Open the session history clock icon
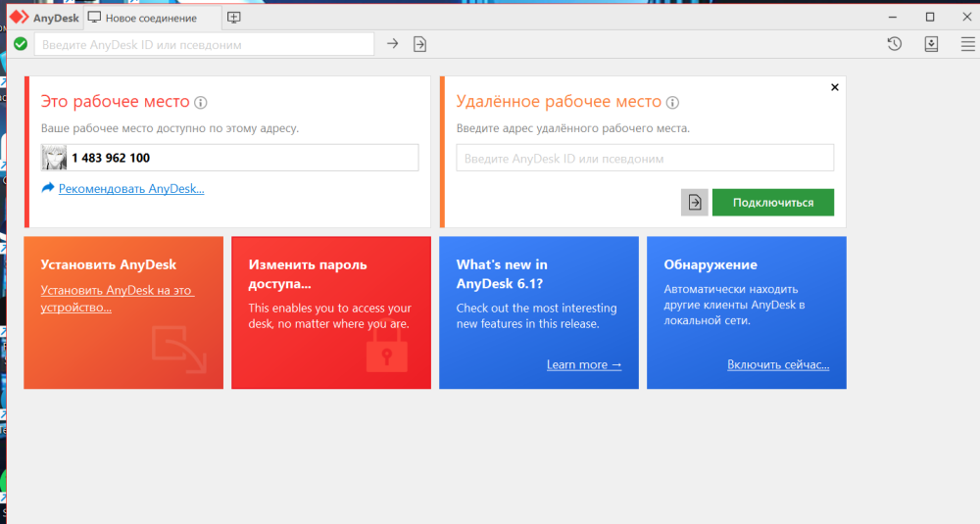This screenshot has height=524, width=980. click(895, 44)
